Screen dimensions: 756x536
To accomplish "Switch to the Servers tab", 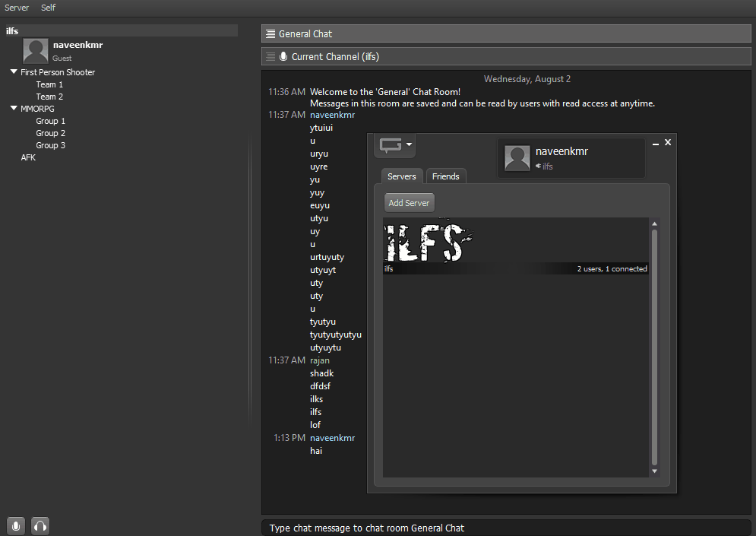I will pos(402,176).
